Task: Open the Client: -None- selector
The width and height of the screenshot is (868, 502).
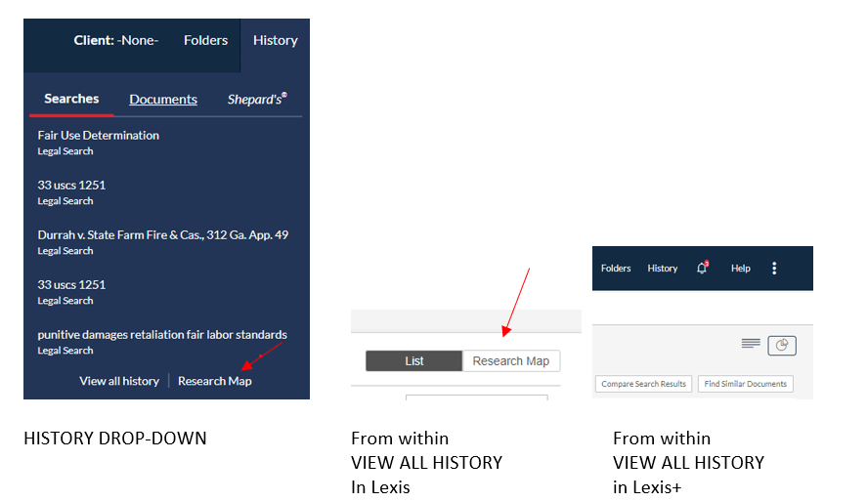Action: pos(116,40)
